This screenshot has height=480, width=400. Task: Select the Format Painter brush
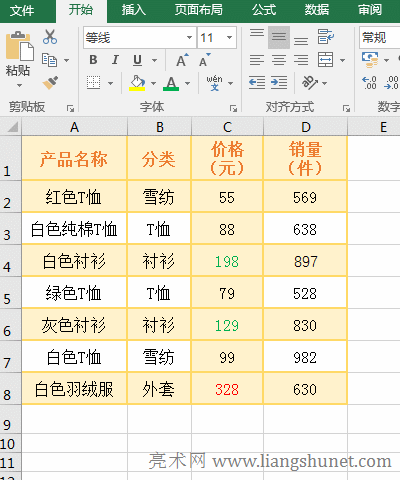[50, 83]
